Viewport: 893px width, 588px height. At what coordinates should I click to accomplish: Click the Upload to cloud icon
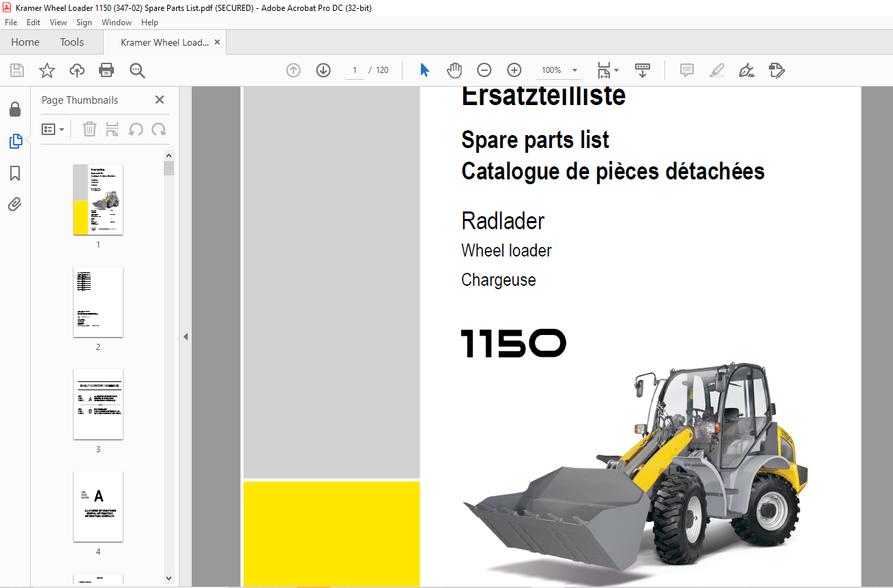pos(77,70)
